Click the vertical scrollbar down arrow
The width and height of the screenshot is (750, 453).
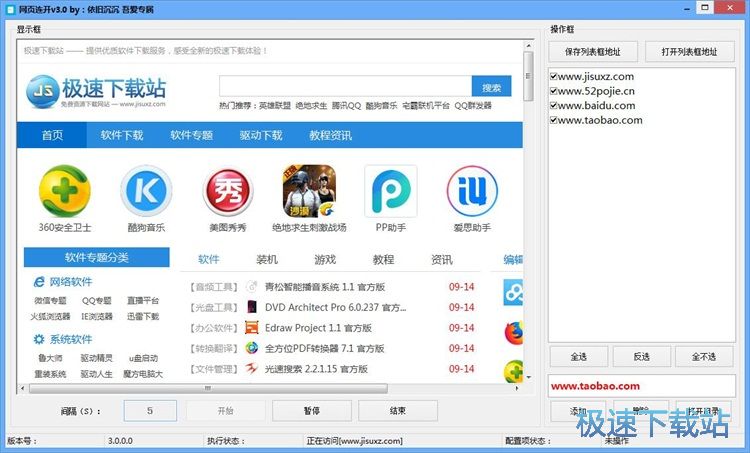(529, 377)
